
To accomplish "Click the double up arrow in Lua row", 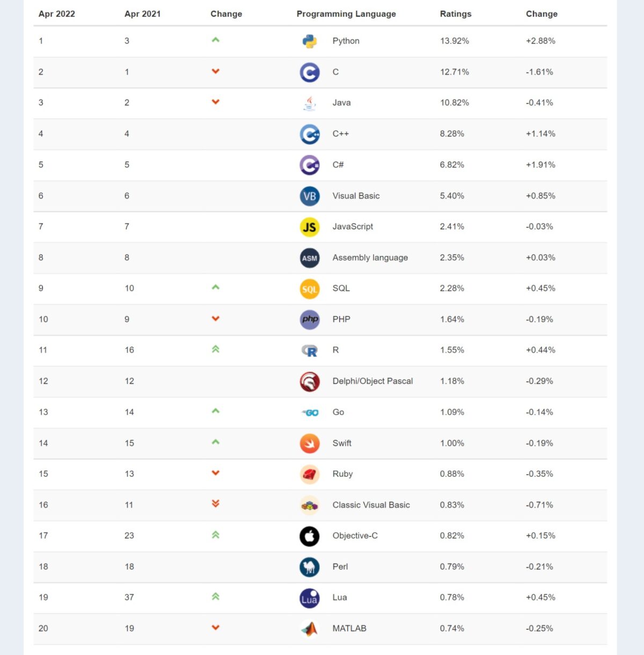I will [216, 596].
